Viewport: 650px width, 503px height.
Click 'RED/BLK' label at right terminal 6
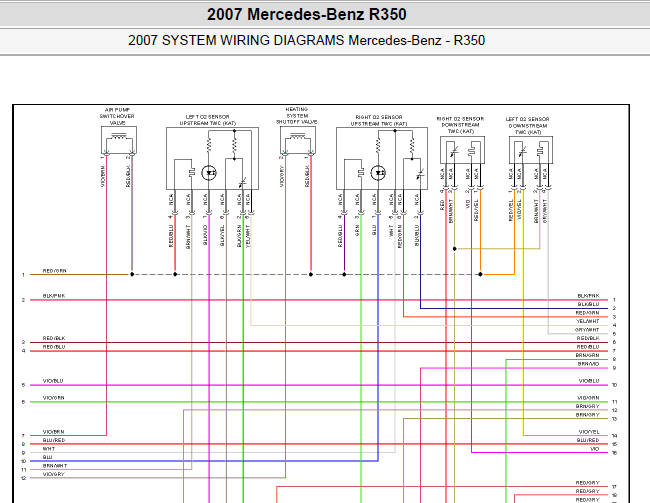pos(588,338)
